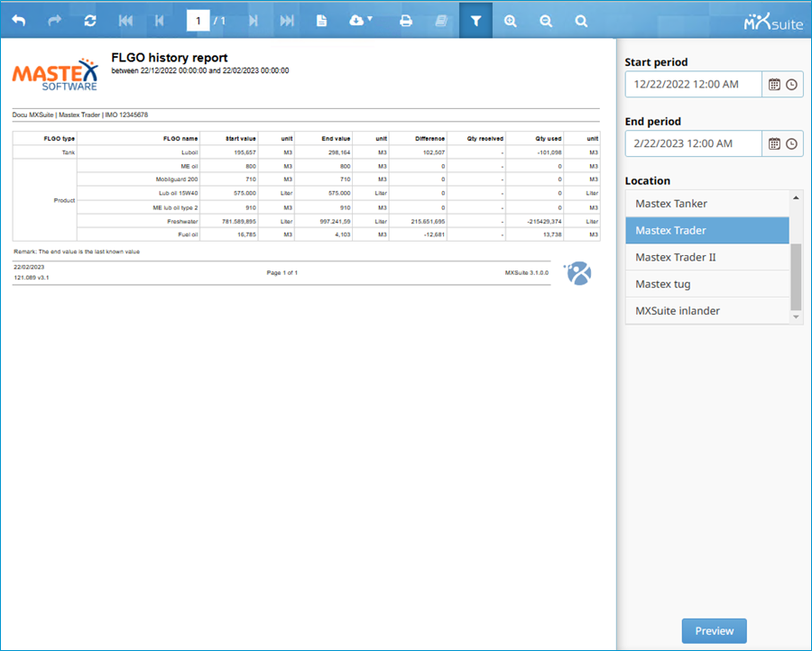Click the redo forward arrow icon
Image resolution: width=812 pixels, height=651 pixels.
[x=54, y=21]
